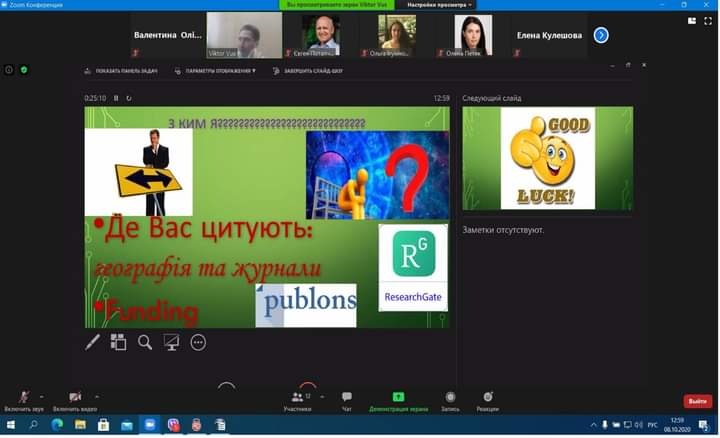Switch gallery view layout icon
The height and width of the screenshot is (438, 720).
692,21
